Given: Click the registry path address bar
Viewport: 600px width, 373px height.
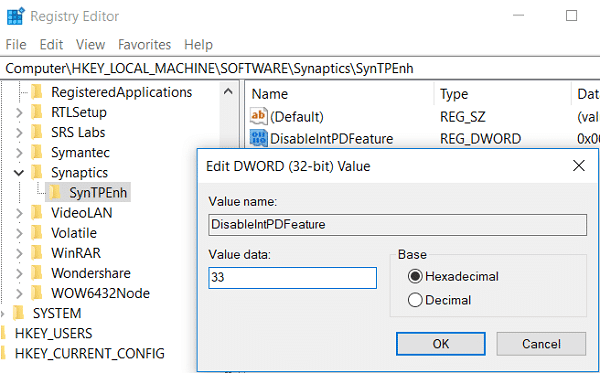Looking at the screenshot, I should [300, 68].
